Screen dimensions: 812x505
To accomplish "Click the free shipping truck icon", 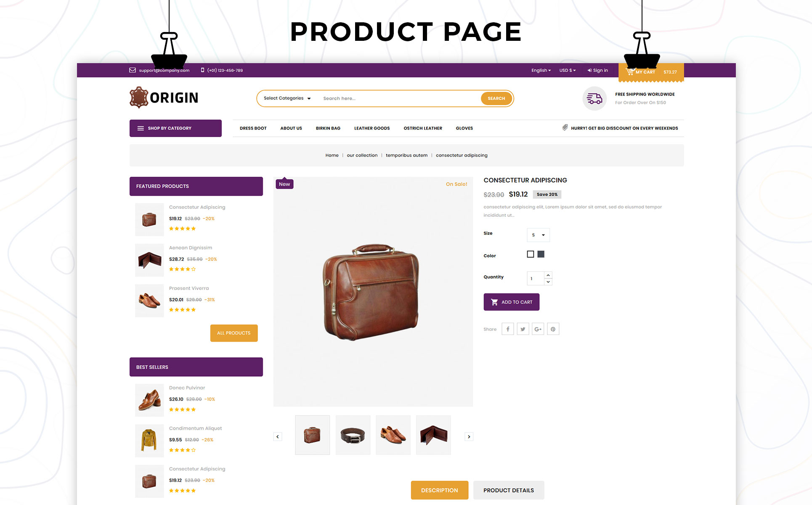I will pyautogui.click(x=594, y=98).
